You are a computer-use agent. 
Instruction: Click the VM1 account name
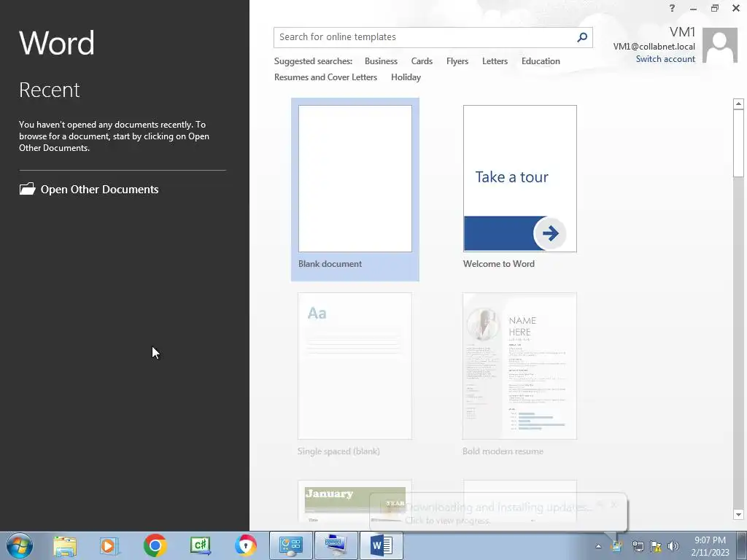[682, 32]
